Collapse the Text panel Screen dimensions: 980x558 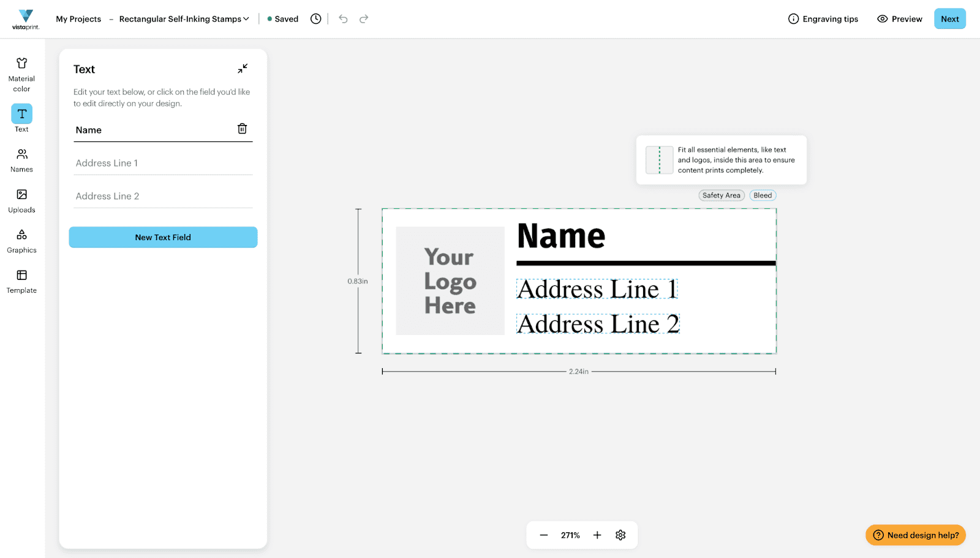[243, 69]
